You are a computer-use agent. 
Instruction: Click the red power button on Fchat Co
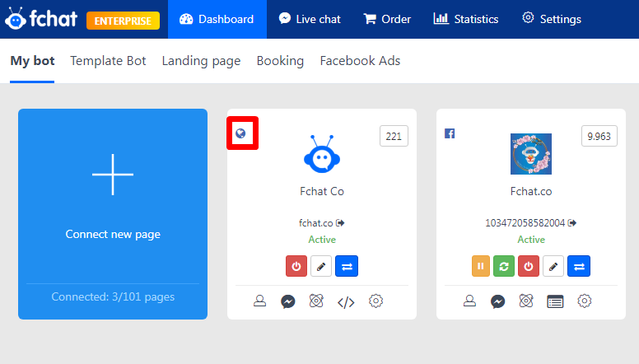296,266
